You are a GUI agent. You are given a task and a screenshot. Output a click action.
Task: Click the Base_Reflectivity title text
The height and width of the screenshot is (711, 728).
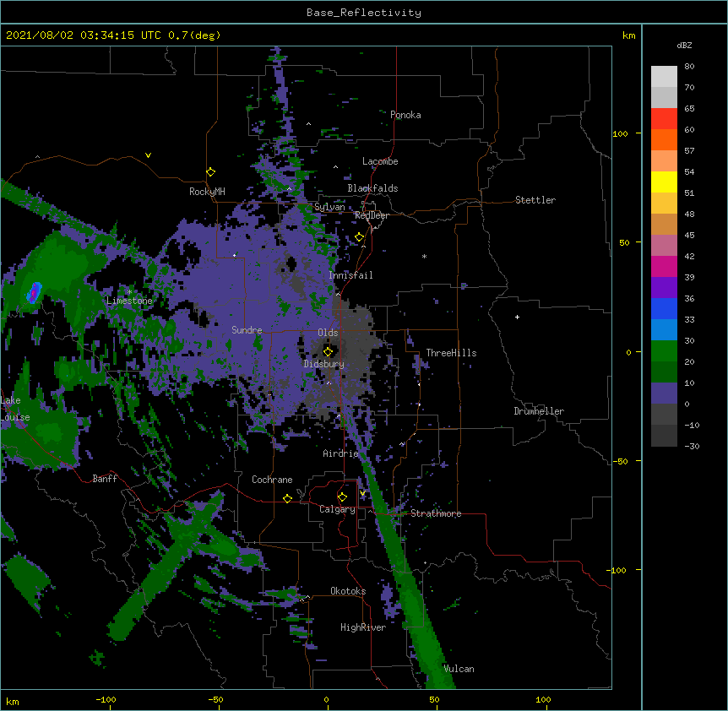pos(364,13)
